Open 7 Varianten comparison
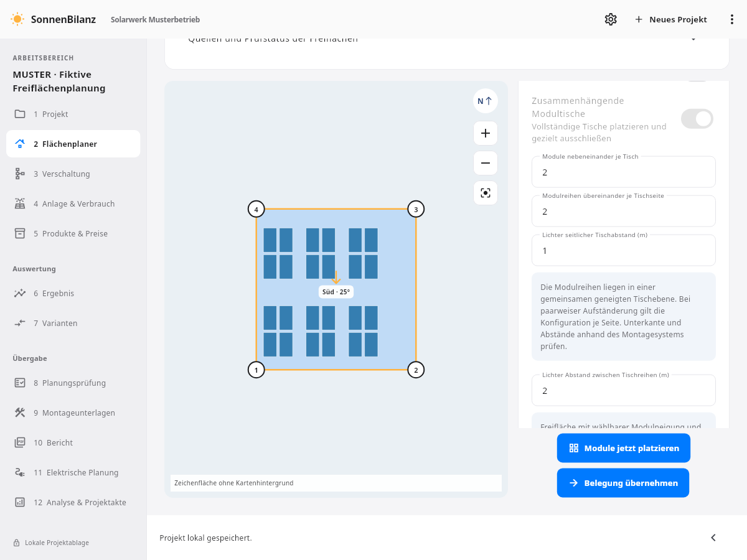This screenshot has width=747, height=560. [x=73, y=323]
